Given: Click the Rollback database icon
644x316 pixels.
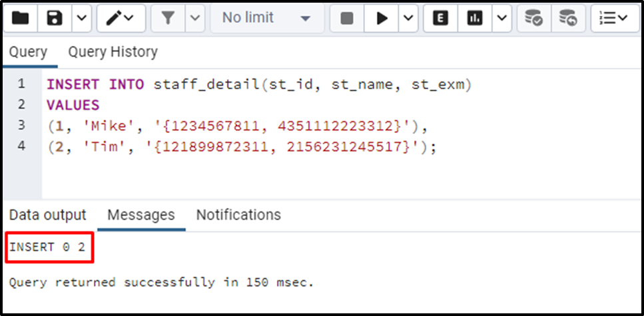Looking at the screenshot, I should tap(569, 18).
